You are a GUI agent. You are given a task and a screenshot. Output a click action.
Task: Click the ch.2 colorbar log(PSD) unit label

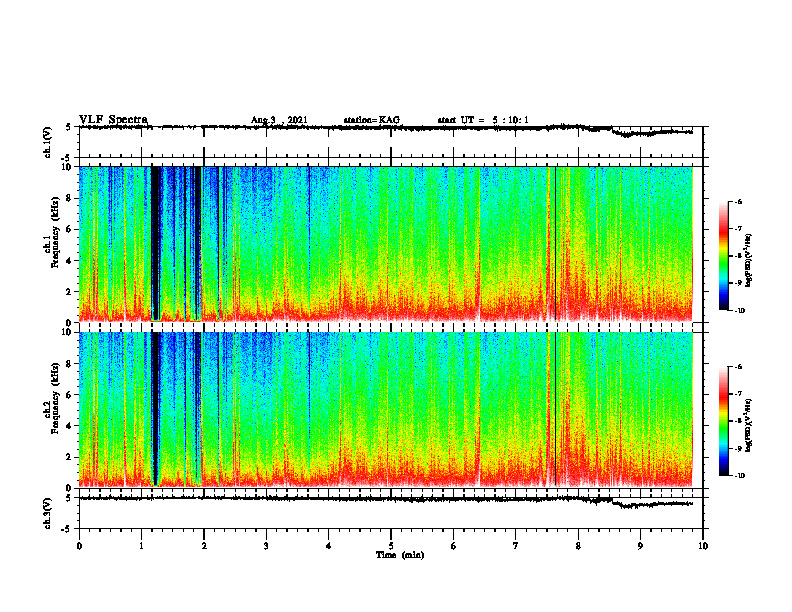coord(748,425)
